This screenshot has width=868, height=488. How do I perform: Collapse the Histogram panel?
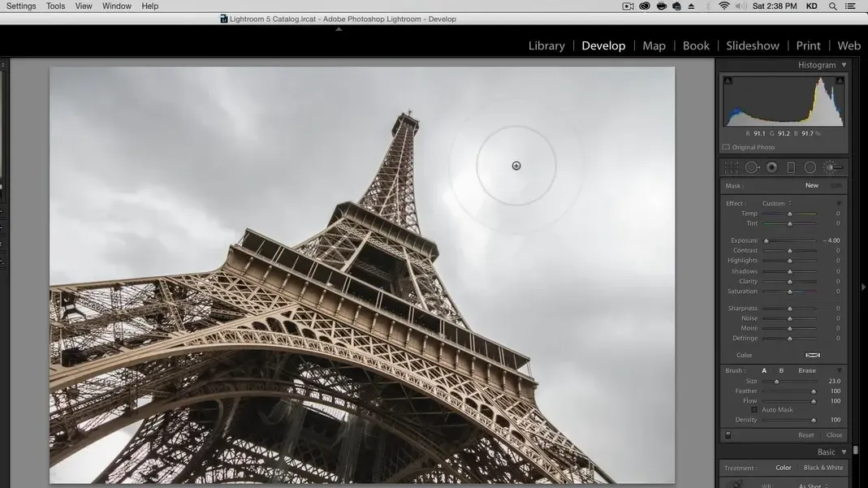click(844, 65)
